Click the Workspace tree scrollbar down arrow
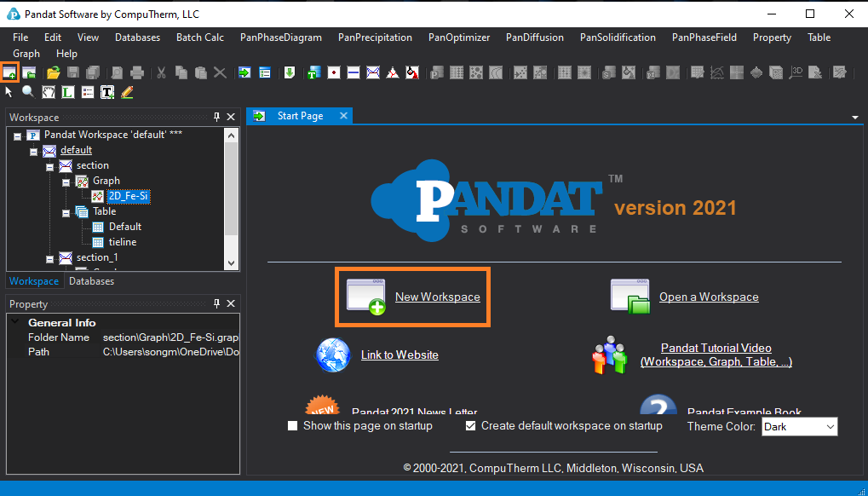Image resolution: width=868 pixels, height=496 pixels. click(x=232, y=263)
